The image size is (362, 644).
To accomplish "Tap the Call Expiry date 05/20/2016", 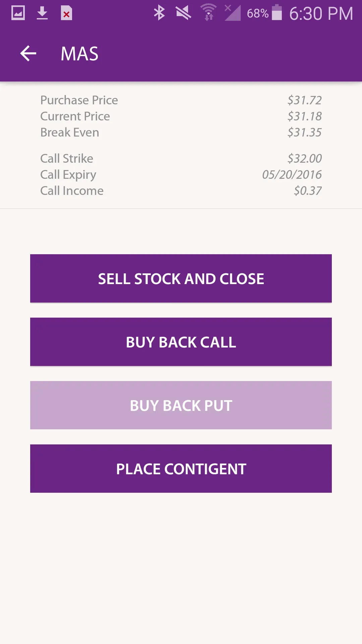I will tap(292, 174).
